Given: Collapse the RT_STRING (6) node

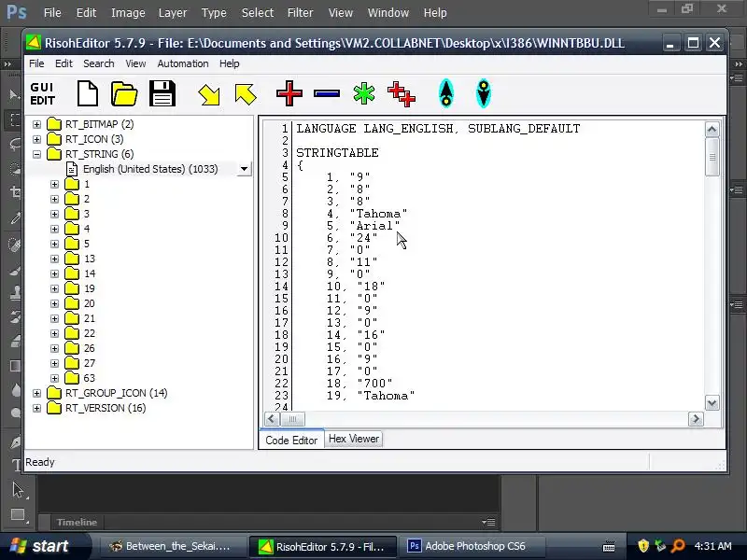Looking at the screenshot, I should 36,154.
